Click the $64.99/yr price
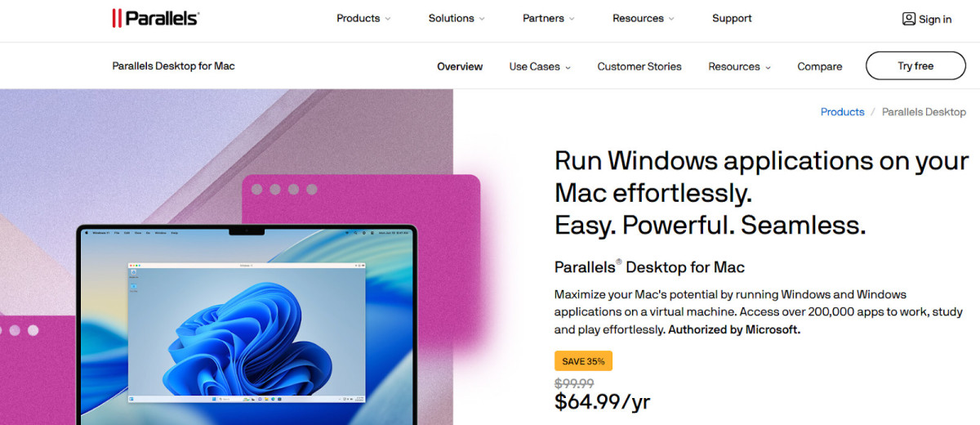Screen dimensions: 980x425 pos(603,401)
